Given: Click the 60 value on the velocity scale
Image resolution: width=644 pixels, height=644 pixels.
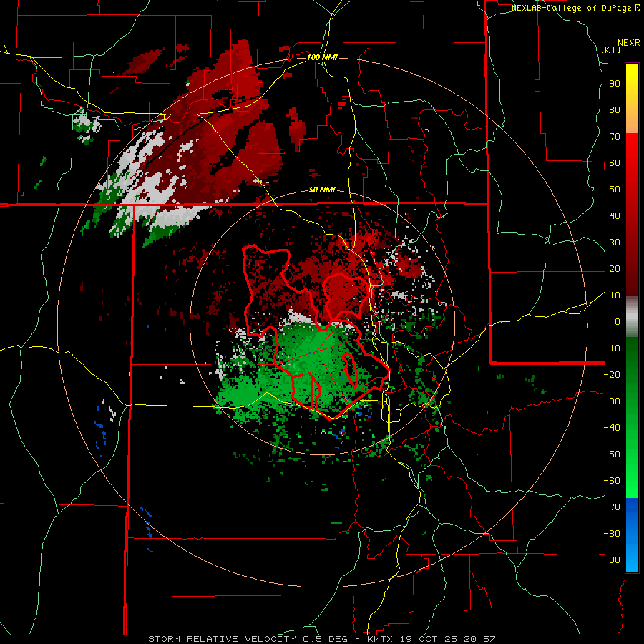Looking at the screenshot, I should tap(615, 163).
